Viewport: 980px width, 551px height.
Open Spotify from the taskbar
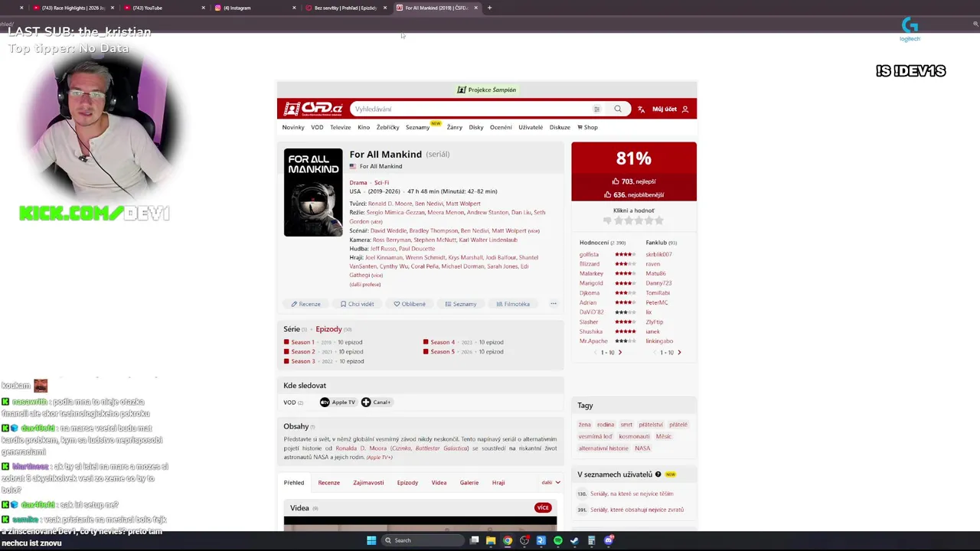coord(557,540)
